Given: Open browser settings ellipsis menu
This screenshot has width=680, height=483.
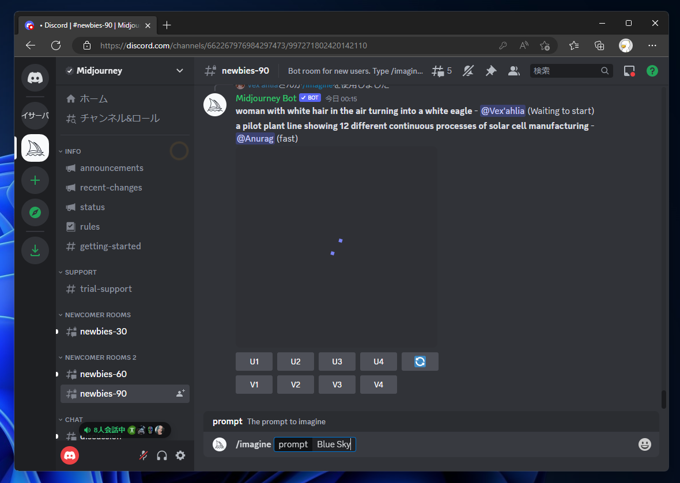Looking at the screenshot, I should click(652, 46).
